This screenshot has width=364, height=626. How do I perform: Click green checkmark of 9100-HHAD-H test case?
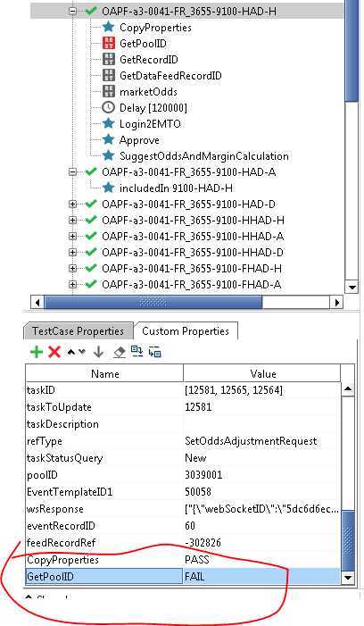point(91,220)
